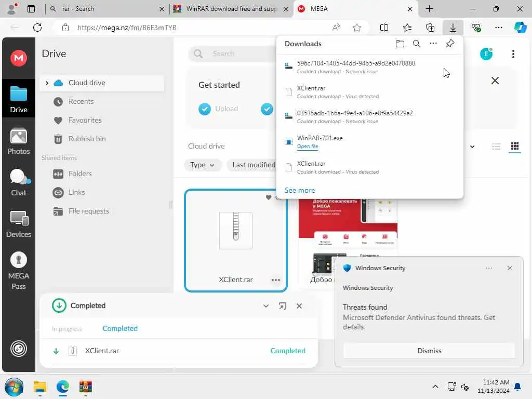Click the address bar URL
This screenshot has height=399, width=532.
[x=127, y=28]
